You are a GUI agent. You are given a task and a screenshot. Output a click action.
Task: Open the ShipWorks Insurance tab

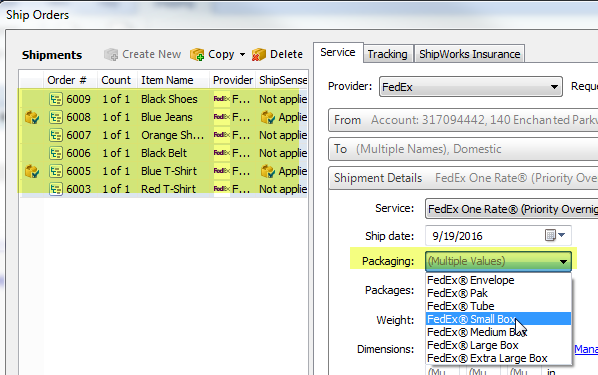click(469, 54)
